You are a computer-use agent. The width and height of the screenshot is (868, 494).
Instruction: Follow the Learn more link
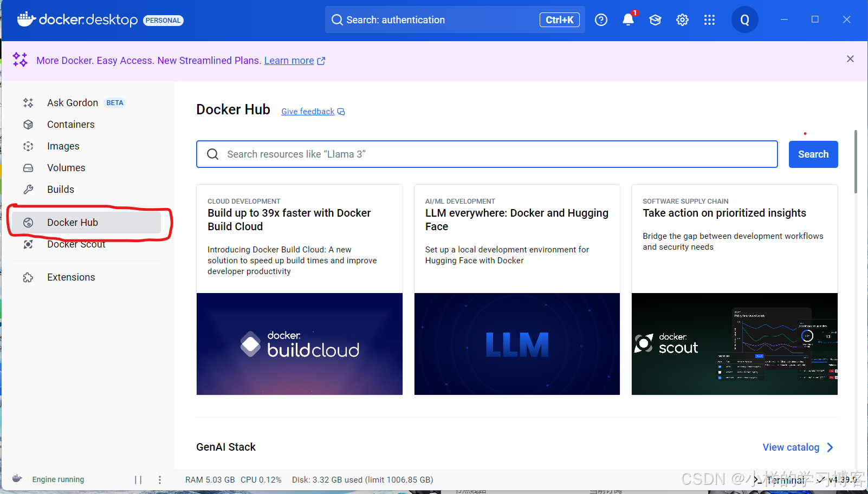289,61
